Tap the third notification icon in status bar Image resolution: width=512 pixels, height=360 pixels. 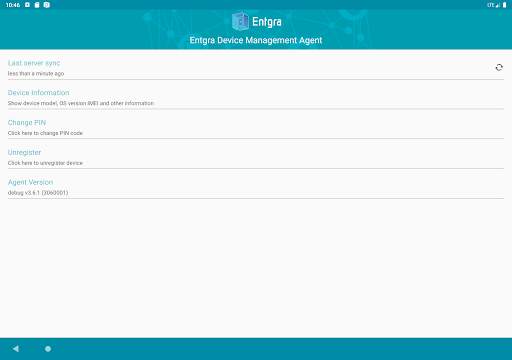tap(47, 5)
